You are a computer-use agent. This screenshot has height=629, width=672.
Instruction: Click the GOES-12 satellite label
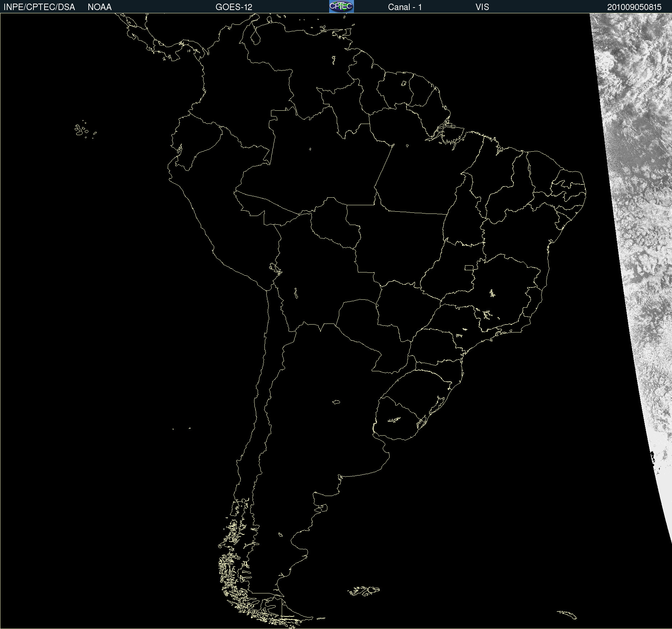click(x=234, y=7)
